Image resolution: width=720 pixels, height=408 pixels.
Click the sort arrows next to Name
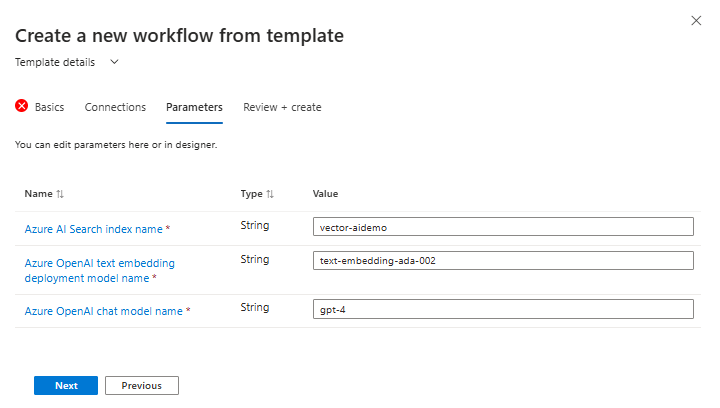[x=60, y=194]
